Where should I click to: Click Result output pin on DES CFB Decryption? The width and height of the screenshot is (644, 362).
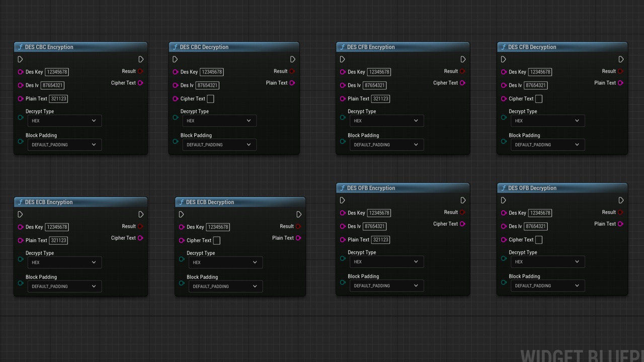[620, 71]
